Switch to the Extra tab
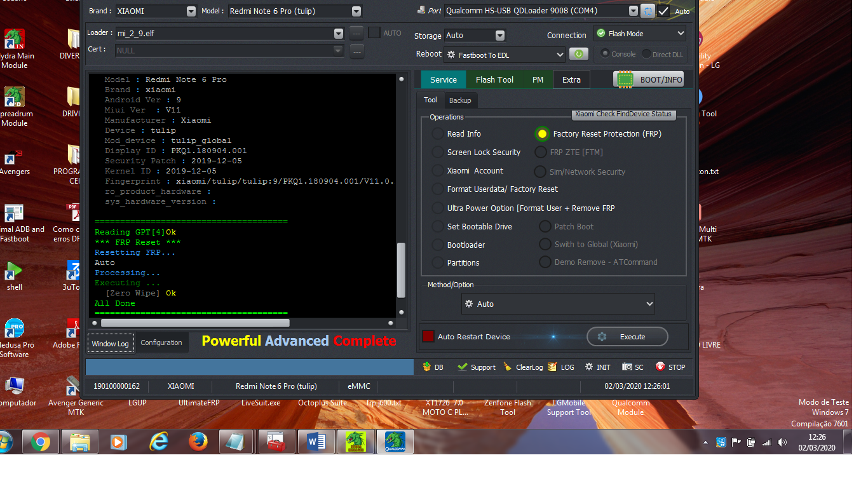 tap(571, 79)
